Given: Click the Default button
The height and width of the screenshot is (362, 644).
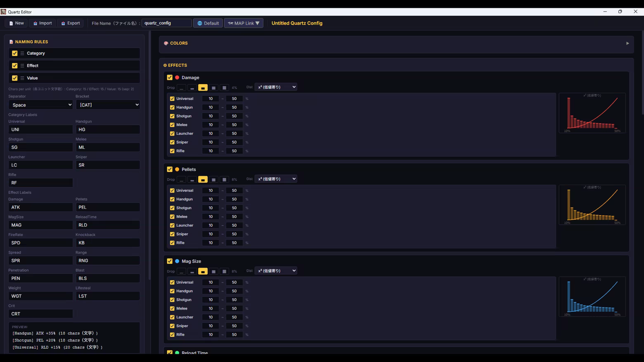Looking at the screenshot, I should click(208, 23).
